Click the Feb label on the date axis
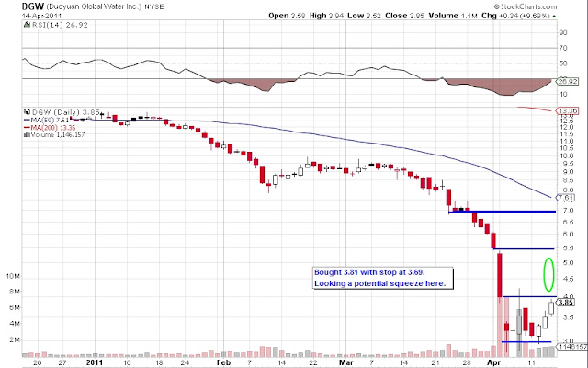Viewport: 588px width, 368px height. 223,362
